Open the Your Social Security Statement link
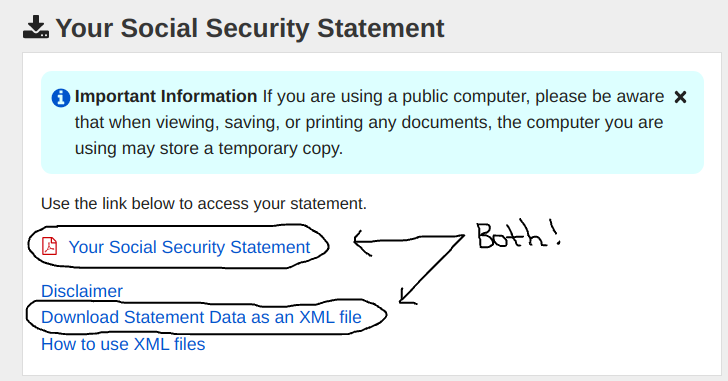 tap(189, 247)
